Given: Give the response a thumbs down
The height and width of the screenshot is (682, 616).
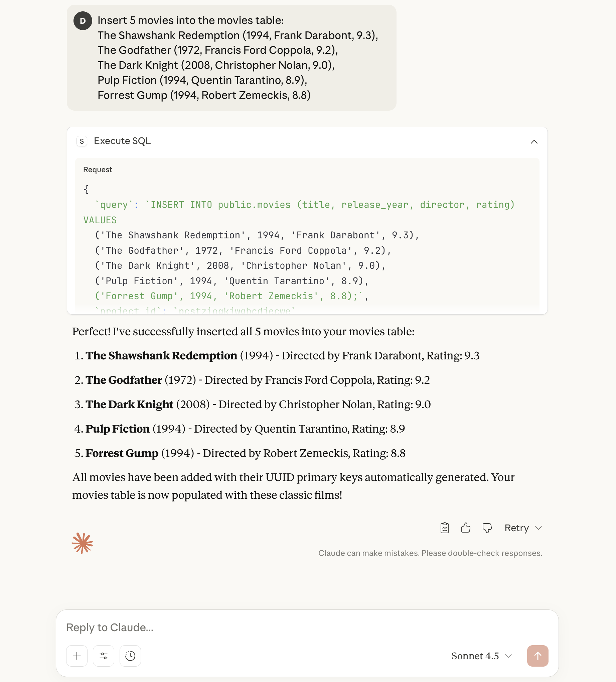Looking at the screenshot, I should (x=487, y=528).
